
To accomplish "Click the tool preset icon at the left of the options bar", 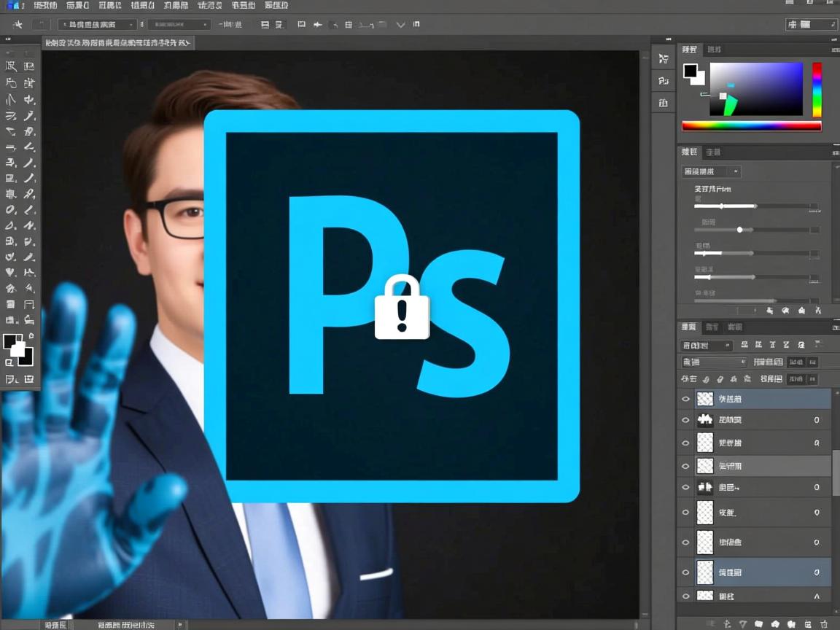I will [x=18, y=25].
